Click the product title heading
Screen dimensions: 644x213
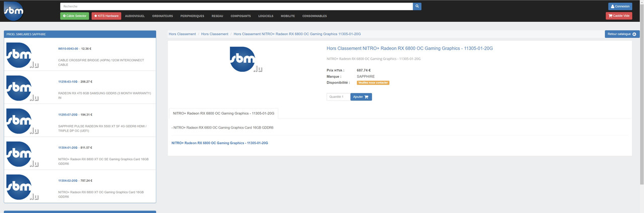(x=410, y=48)
